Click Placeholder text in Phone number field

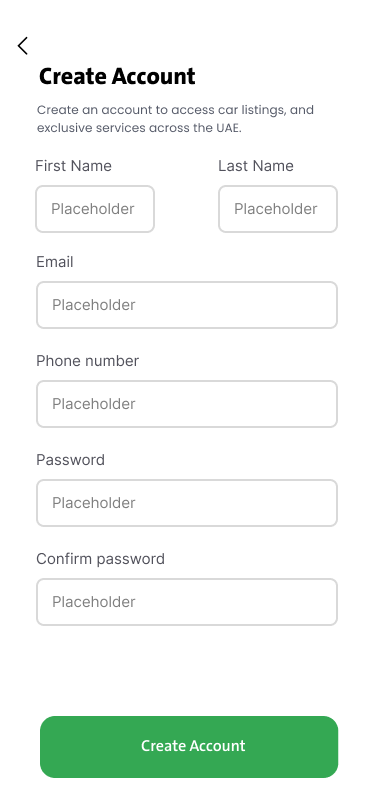[x=94, y=404]
